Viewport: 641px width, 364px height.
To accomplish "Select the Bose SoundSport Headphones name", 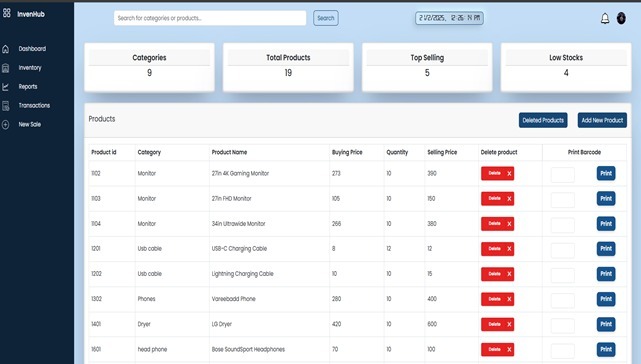I will coord(248,349).
